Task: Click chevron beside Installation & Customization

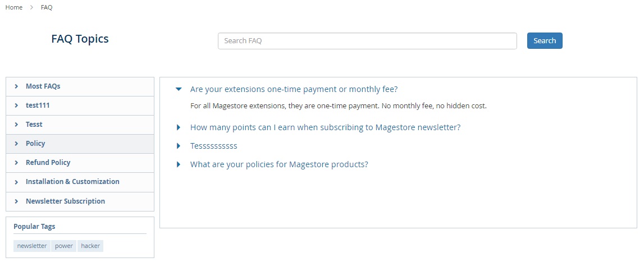Action: click(17, 182)
